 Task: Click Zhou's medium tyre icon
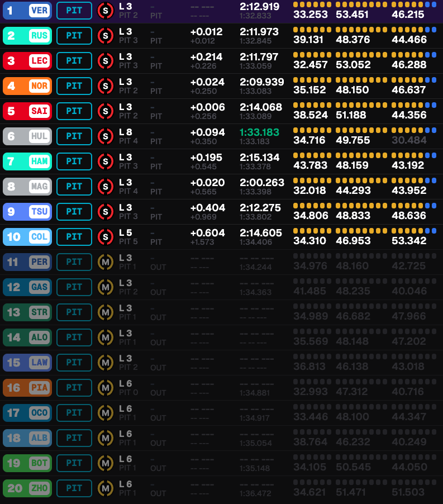(106, 488)
